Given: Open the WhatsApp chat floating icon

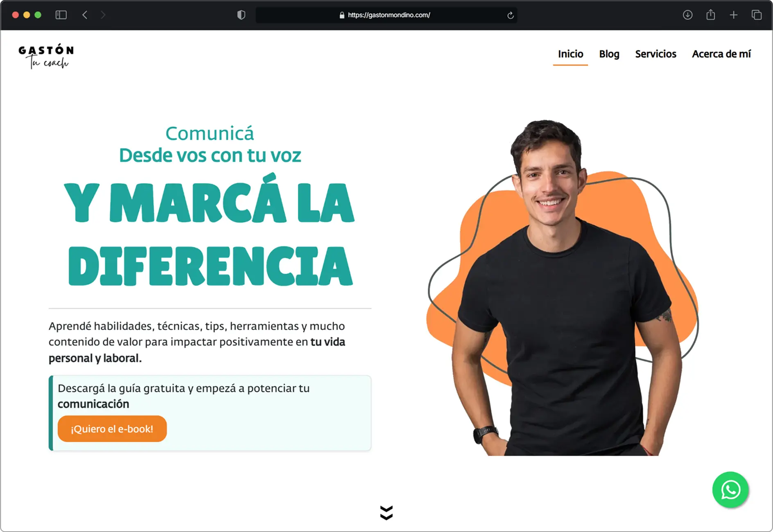Looking at the screenshot, I should pyautogui.click(x=730, y=489).
